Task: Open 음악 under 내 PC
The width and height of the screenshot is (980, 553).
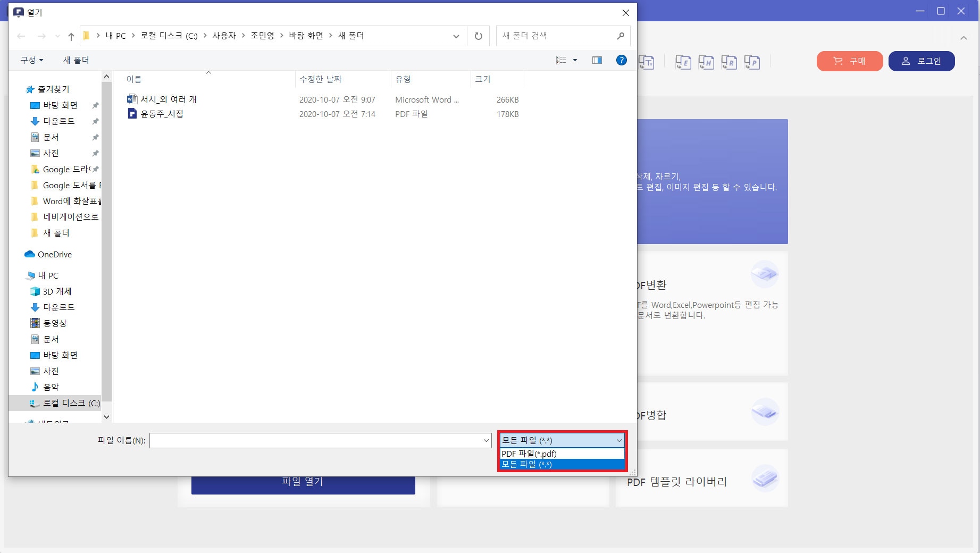Action: [51, 387]
